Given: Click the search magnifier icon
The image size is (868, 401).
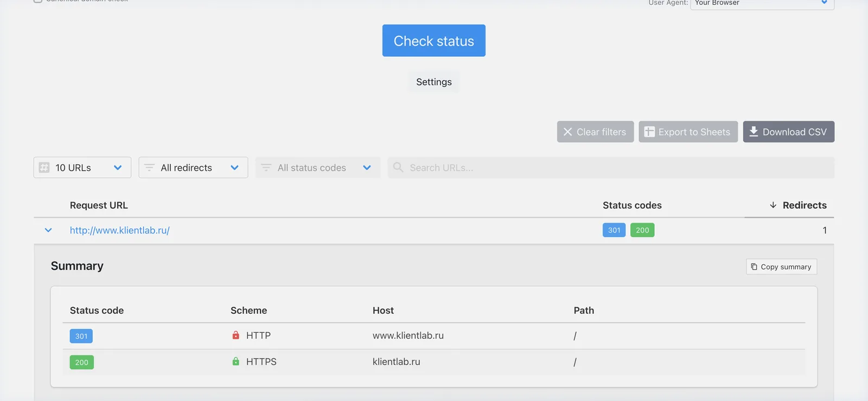Looking at the screenshot, I should [x=398, y=167].
